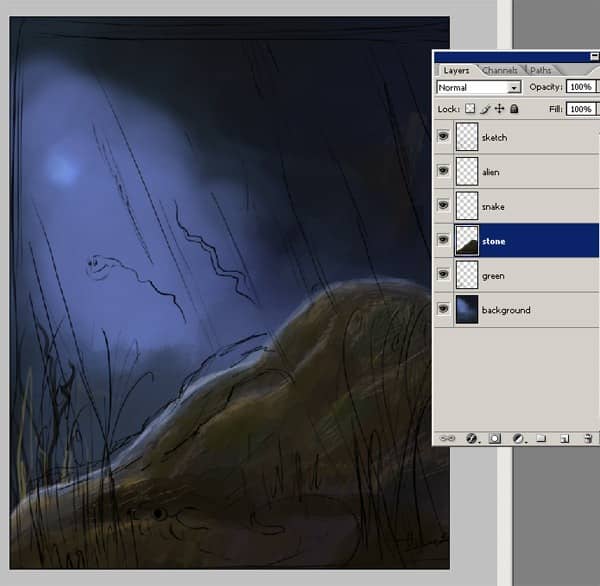The image size is (600, 586).
Task: Select the sketch layer thumbnail
Action: pyautogui.click(x=467, y=137)
